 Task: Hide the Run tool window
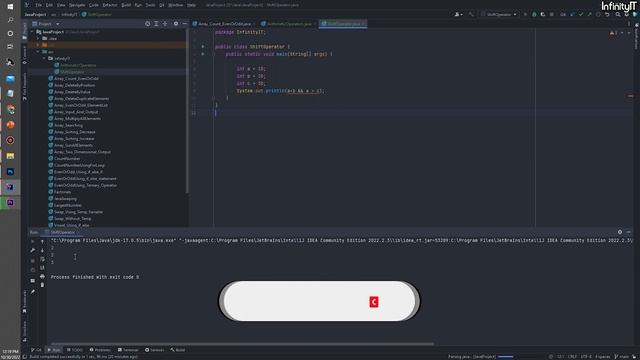(x=629, y=232)
